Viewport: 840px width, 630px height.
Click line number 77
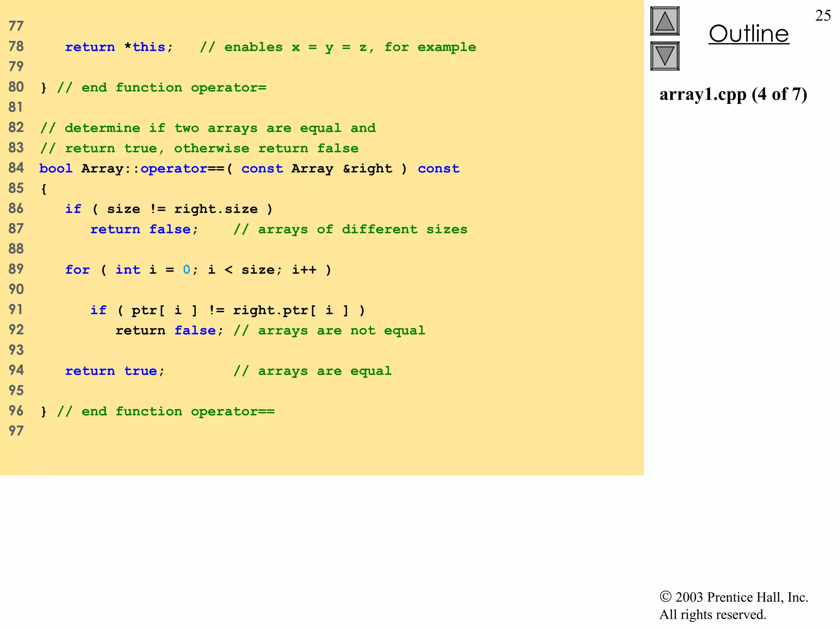[16, 27]
